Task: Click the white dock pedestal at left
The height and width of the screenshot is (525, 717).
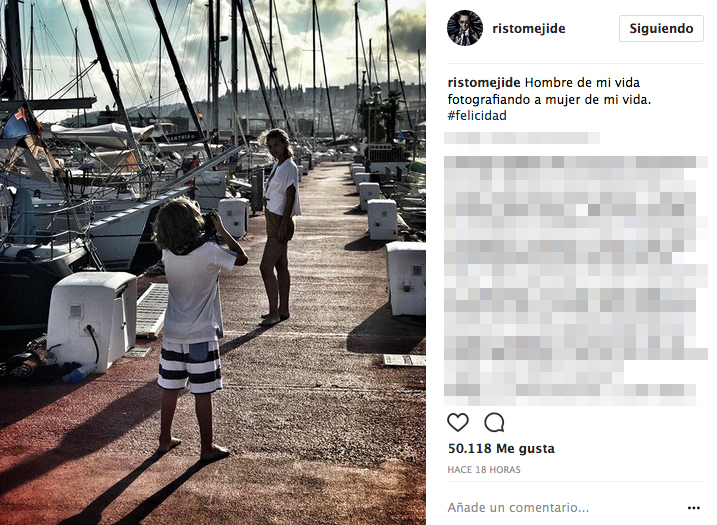Action: tap(91, 320)
